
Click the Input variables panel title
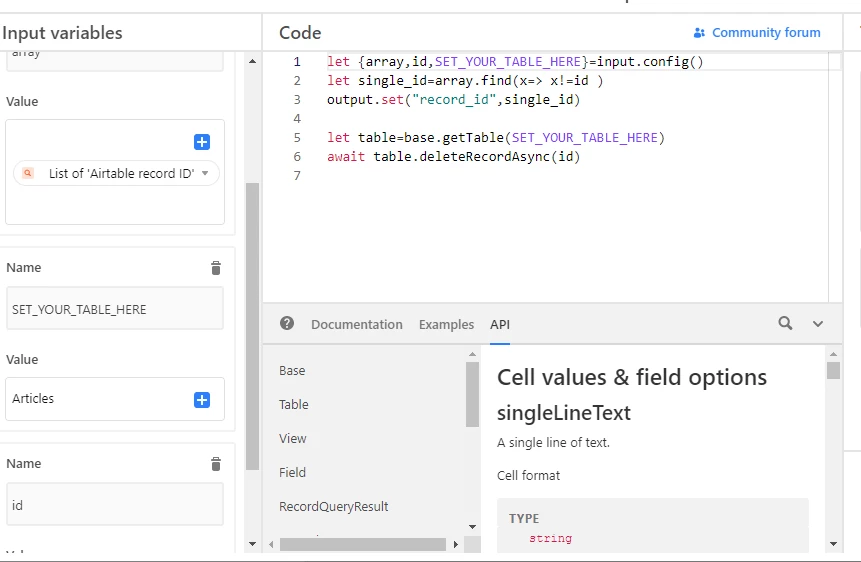pos(63,33)
